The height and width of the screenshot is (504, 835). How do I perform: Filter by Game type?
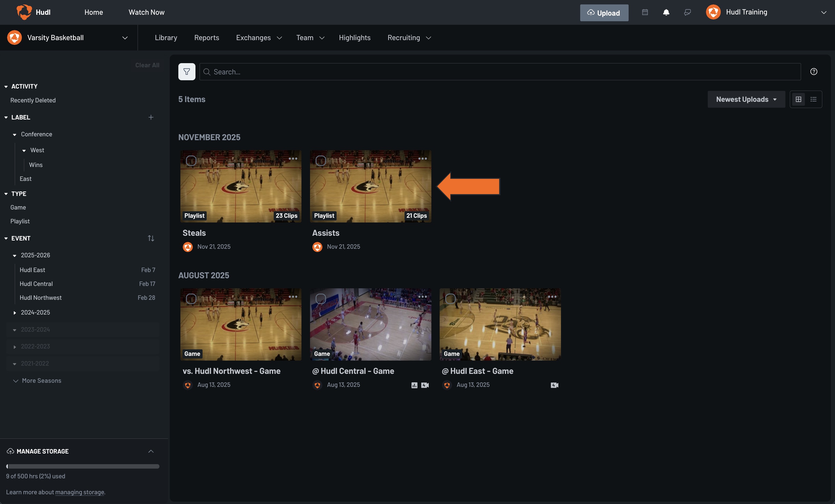(18, 207)
